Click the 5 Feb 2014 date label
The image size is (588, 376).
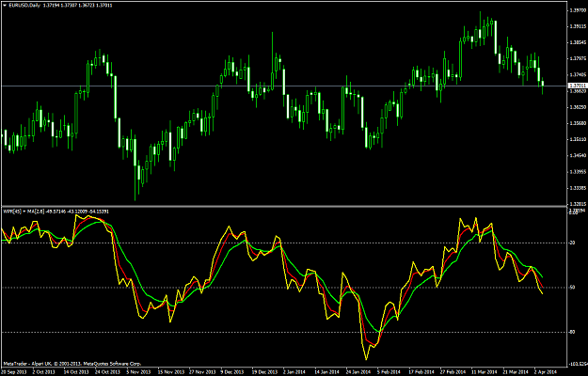pyautogui.click(x=389, y=372)
